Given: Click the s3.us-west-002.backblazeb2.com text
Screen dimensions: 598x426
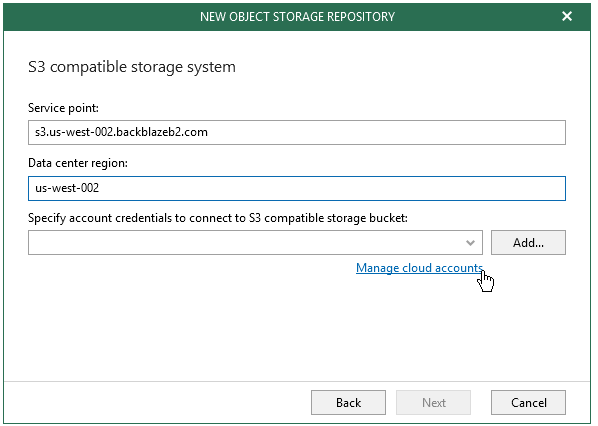Looking at the screenshot, I should click(x=121, y=132).
